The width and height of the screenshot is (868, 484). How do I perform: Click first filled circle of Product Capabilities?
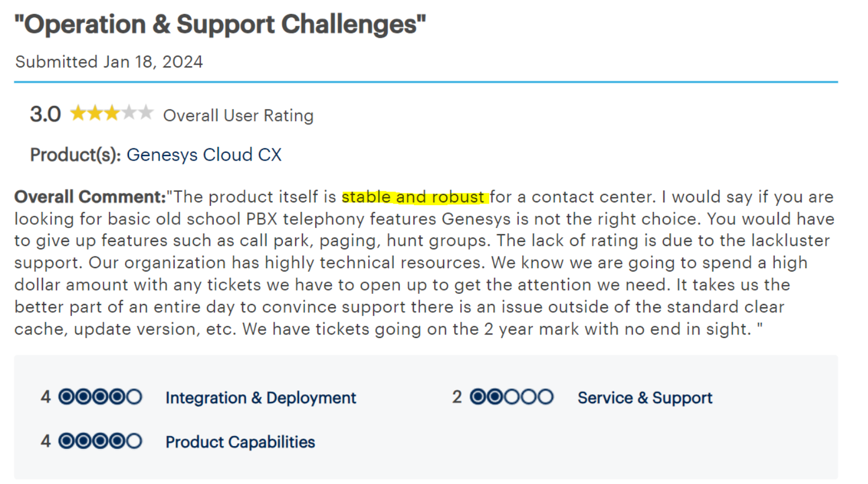coord(66,441)
